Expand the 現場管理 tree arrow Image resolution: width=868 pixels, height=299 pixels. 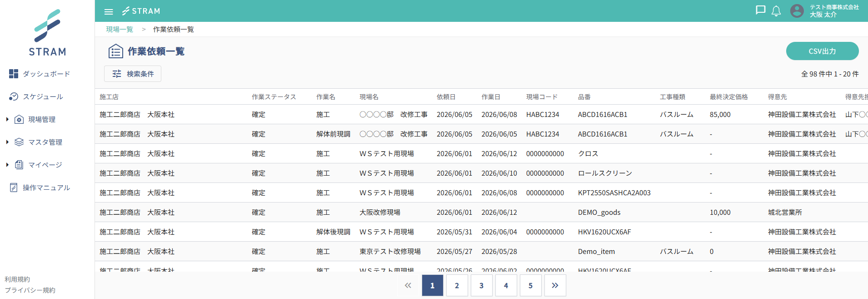click(7, 119)
